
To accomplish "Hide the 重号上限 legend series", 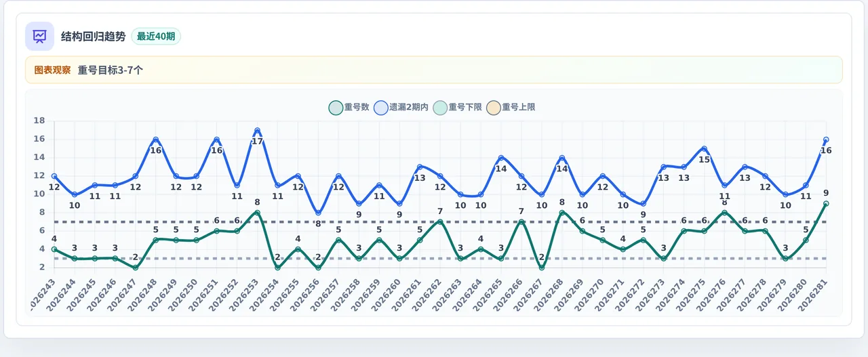I will 511,107.
